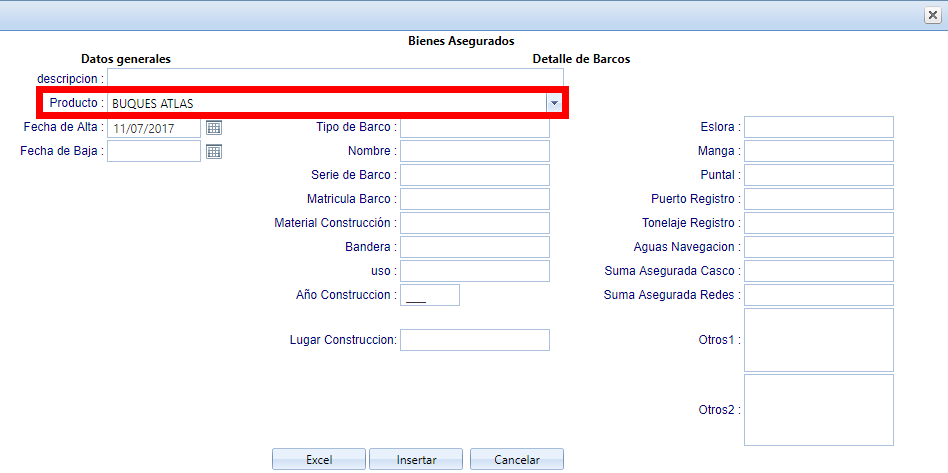Screen dimensions: 948x473
Task: Click inside the Otros1 text area
Action: (x=818, y=340)
